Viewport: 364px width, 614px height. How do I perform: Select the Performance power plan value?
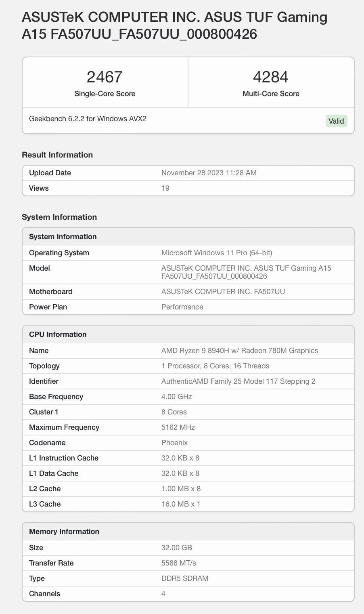click(182, 307)
